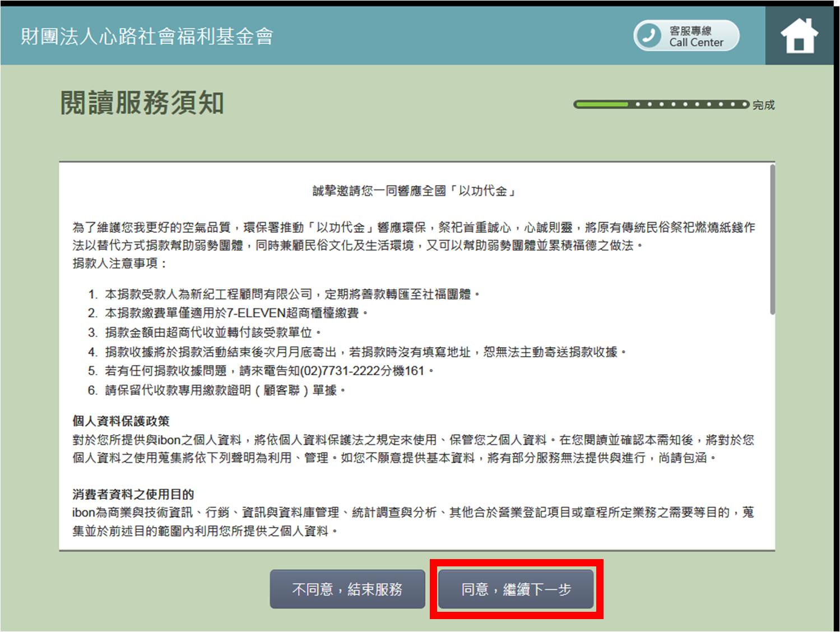This screenshot has height=632, width=840.
Task: Select item 4 about 捐款收據 mailing at month end
Action: (x=357, y=352)
